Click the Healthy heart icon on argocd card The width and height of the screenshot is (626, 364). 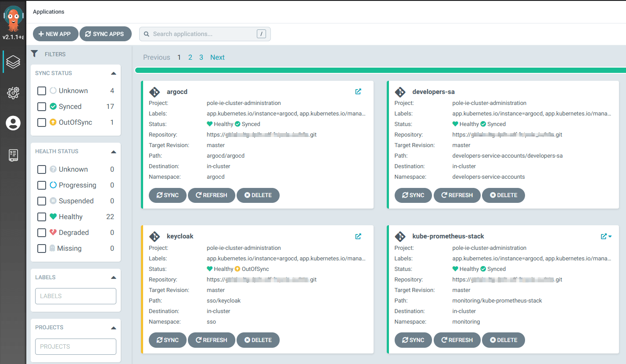click(x=209, y=124)
